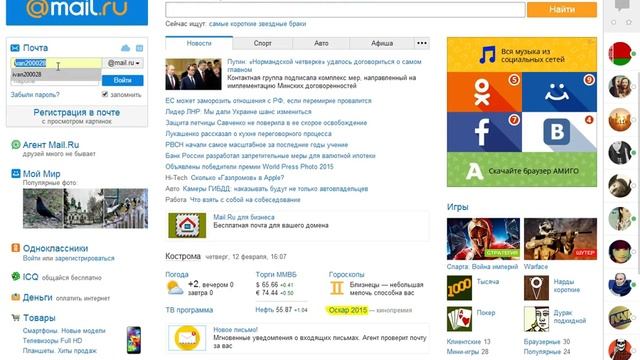Open the Спарта: Война империй game image
The width and height of the screenshot is (640, 360).
(x=483, y=239)
